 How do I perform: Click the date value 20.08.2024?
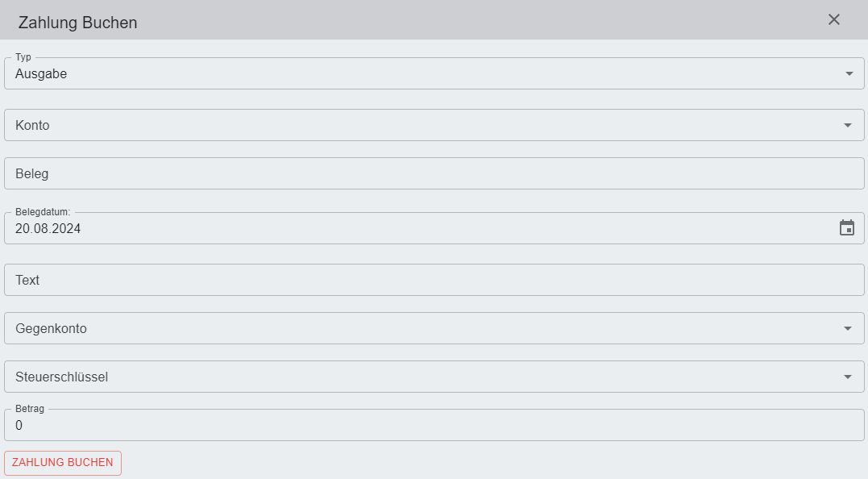click(48, 229)
